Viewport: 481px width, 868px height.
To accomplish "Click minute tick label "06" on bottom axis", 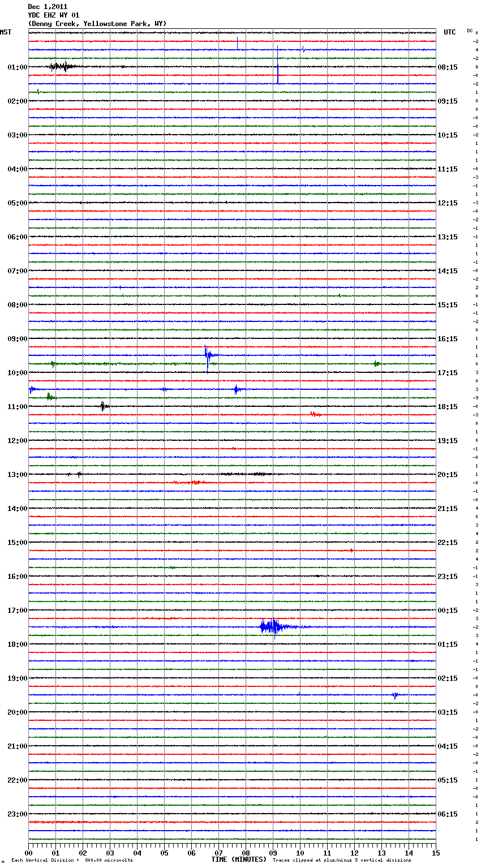I will (191, 853).
